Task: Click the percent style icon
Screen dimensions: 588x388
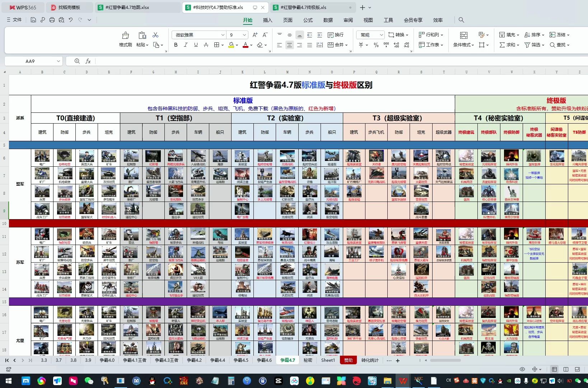Action: [376, 45]
